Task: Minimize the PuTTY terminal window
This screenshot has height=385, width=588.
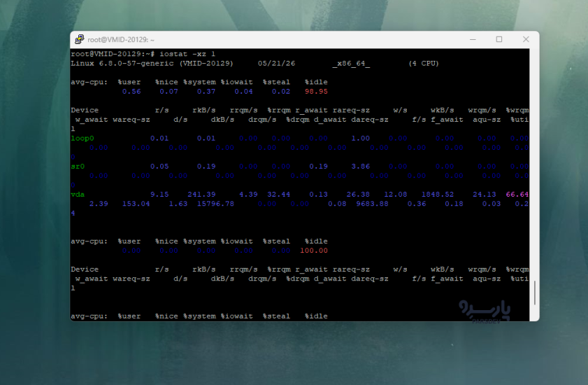Action: [473, 39]
